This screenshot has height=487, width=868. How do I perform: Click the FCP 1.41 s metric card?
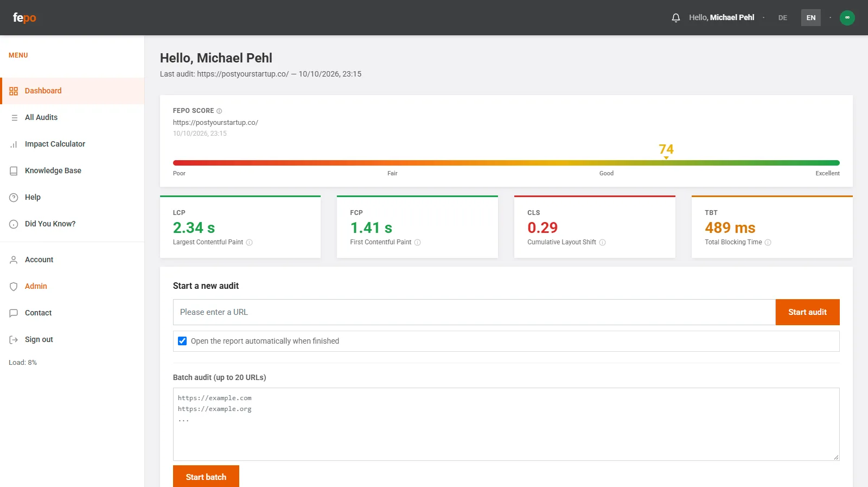click(417, 227)
